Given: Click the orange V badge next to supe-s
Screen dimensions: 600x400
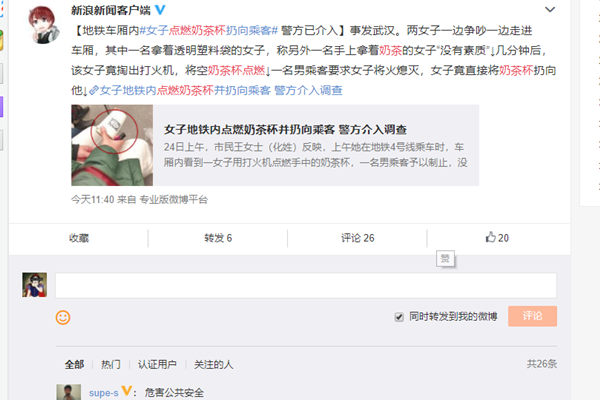Looking at the screenshot, I should 126,391.
